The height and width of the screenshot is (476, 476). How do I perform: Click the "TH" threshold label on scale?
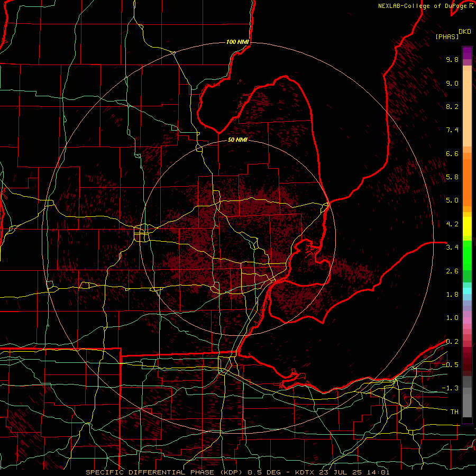[454, 412]
